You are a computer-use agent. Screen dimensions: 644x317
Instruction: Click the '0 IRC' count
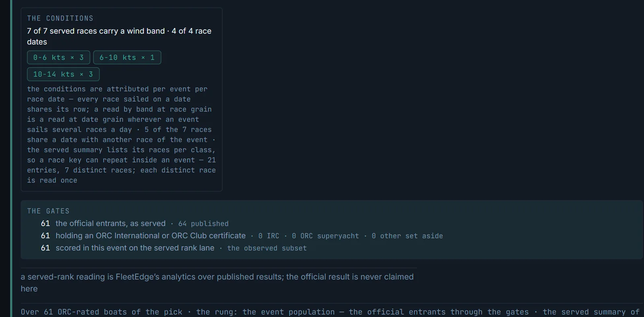coord(268,236)
